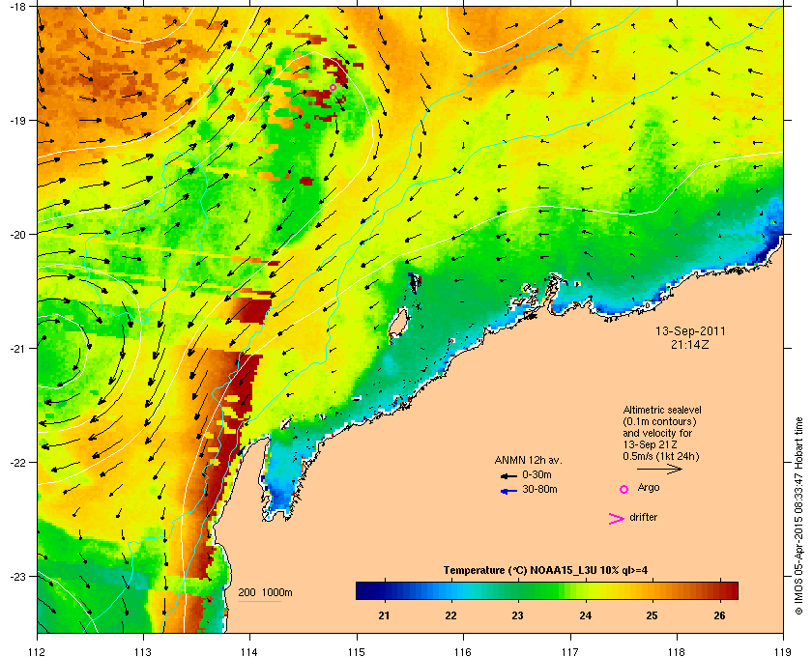Click the 'ANMN 12h av.' legend heading
The height and width of the screenshot is (657, 812).
coord(528,460)
